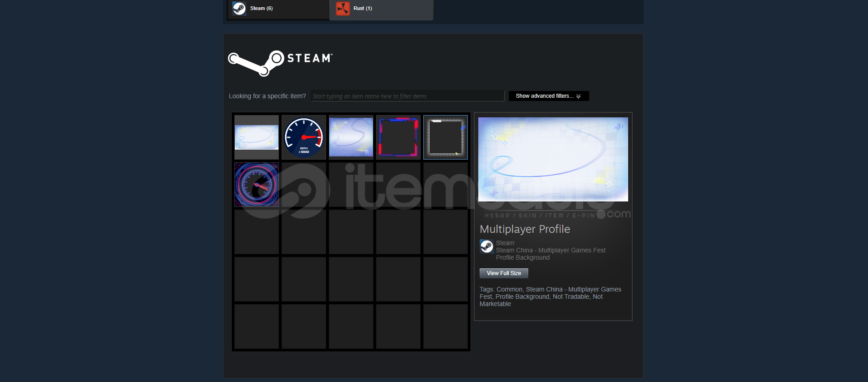Click the 'Profile Background' type text

[x=523, y=257]
